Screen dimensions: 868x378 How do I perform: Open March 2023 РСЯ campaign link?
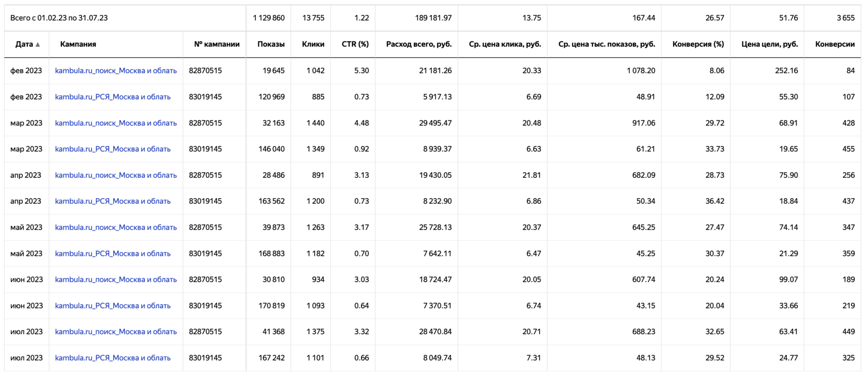[113, 149]
